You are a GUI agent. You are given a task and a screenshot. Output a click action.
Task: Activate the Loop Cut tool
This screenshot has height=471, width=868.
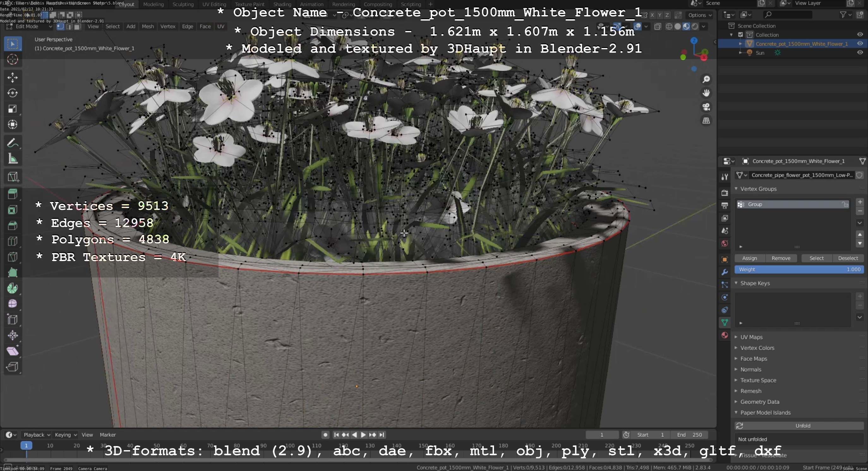coord(13,241)
